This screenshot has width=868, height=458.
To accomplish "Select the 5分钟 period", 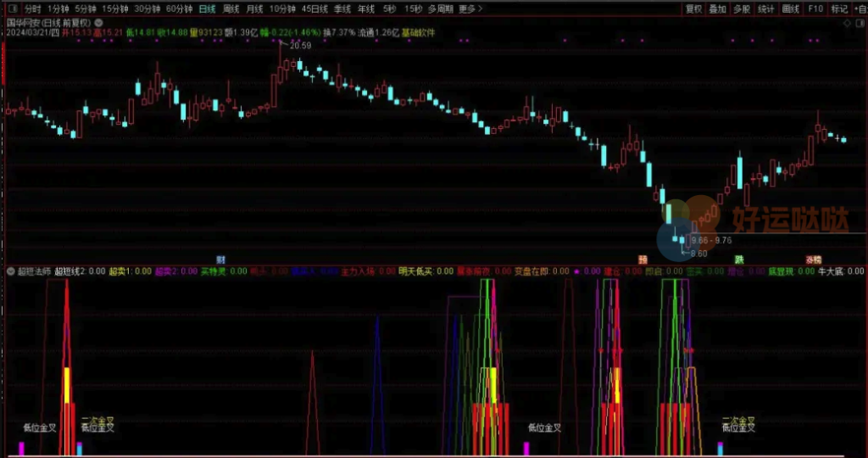I will point(86,8).
